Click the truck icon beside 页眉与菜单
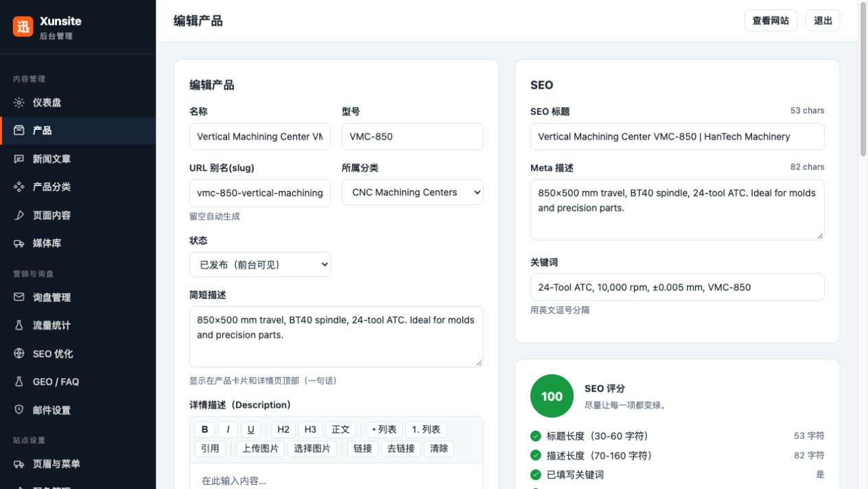Viewport: 868px width, 489px height. click(19, 464)
